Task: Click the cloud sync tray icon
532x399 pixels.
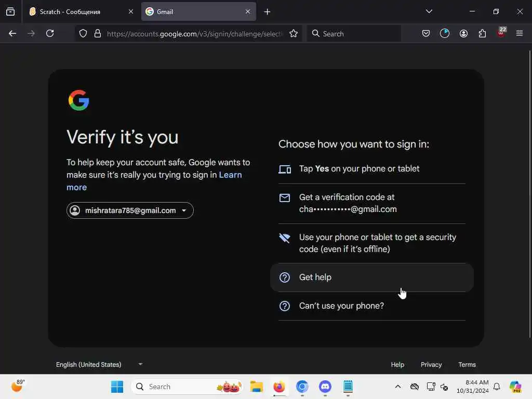Action: (414, 387)
